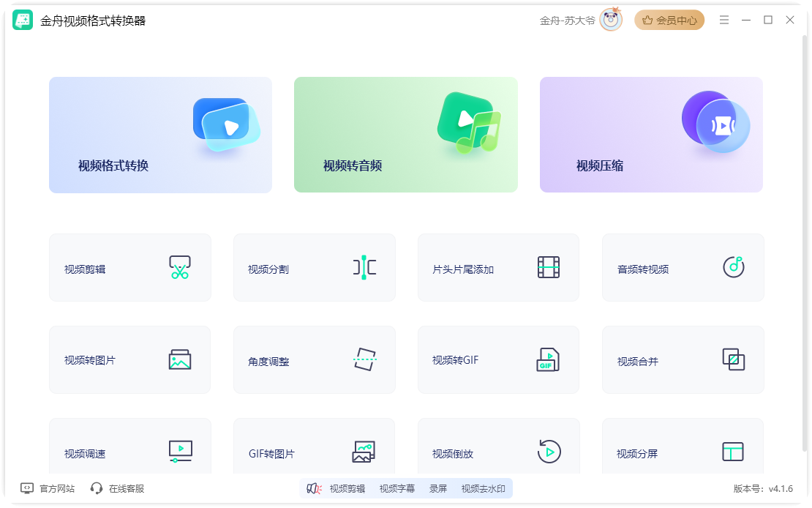
Task: Click the scissors icon for 视频剪辑
Action: (179, 268)
